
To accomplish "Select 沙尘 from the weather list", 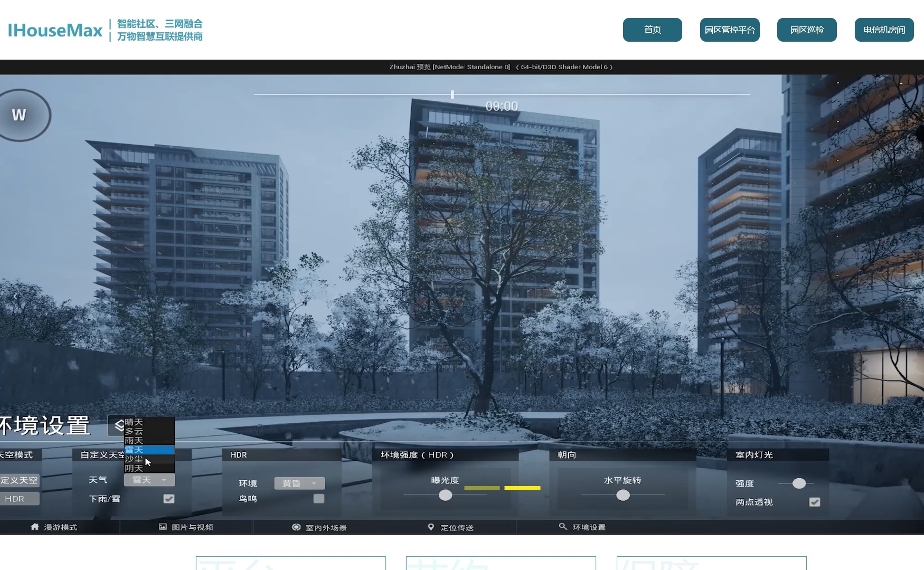I will pos(134,459).
